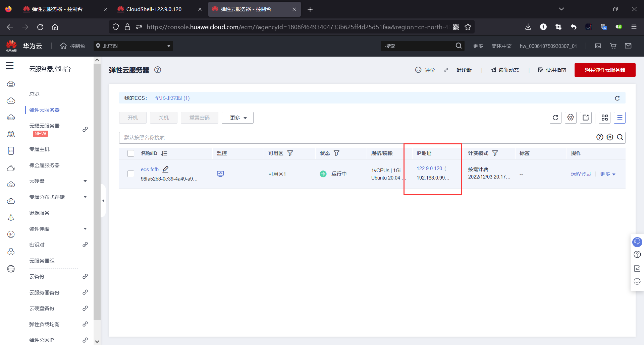
Task: Filter by 状态 column
Action: pyautogui.click(x=336, y=153)
